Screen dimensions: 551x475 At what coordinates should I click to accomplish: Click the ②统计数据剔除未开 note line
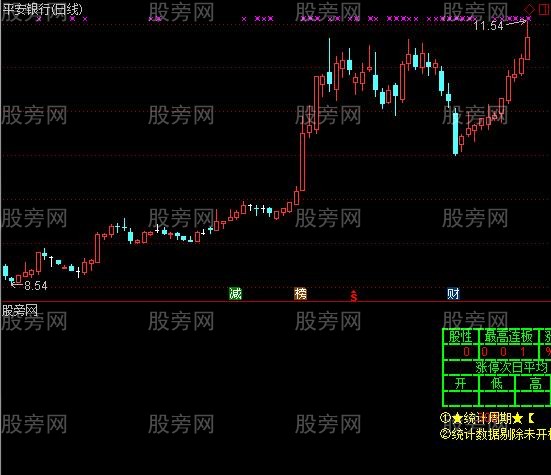[x=495, y=434]
